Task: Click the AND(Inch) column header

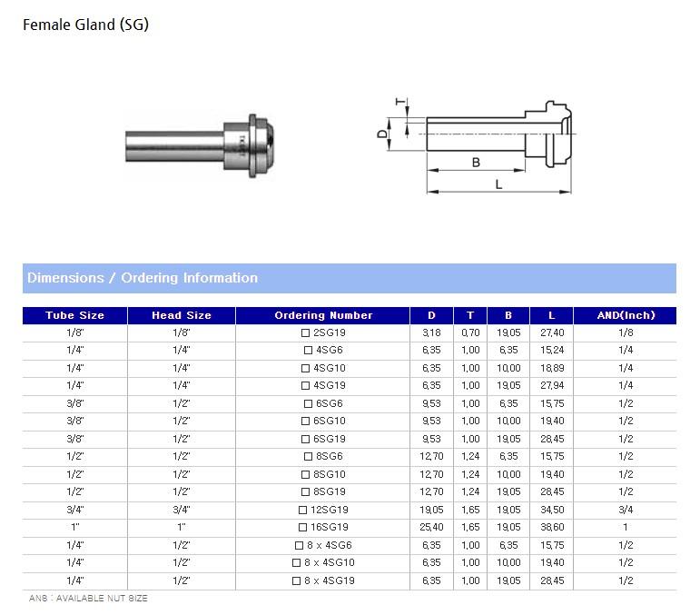Action: (625, 315)
